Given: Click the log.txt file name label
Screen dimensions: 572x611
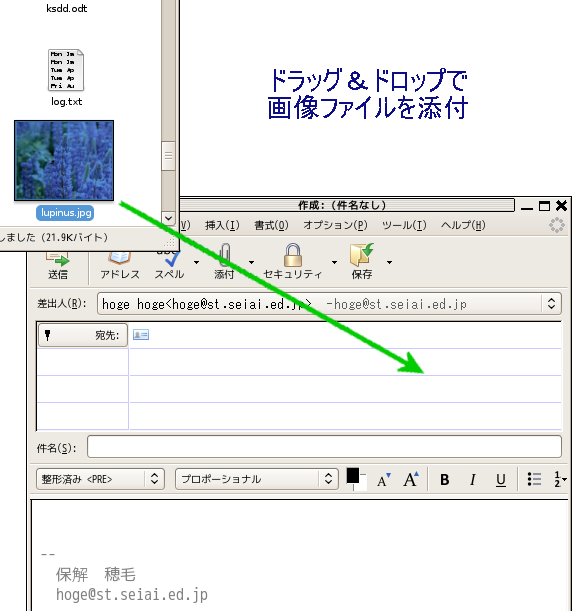Looking at the screenshot, I should tap(66, 102).
